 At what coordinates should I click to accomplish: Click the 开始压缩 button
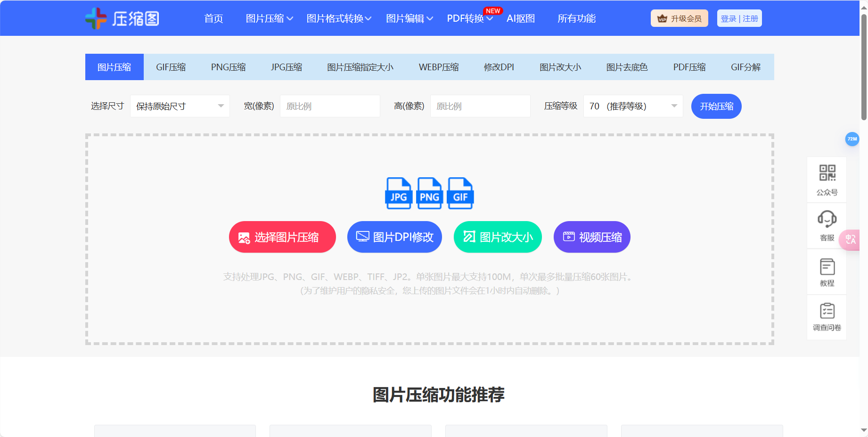[x=716, y=106]
